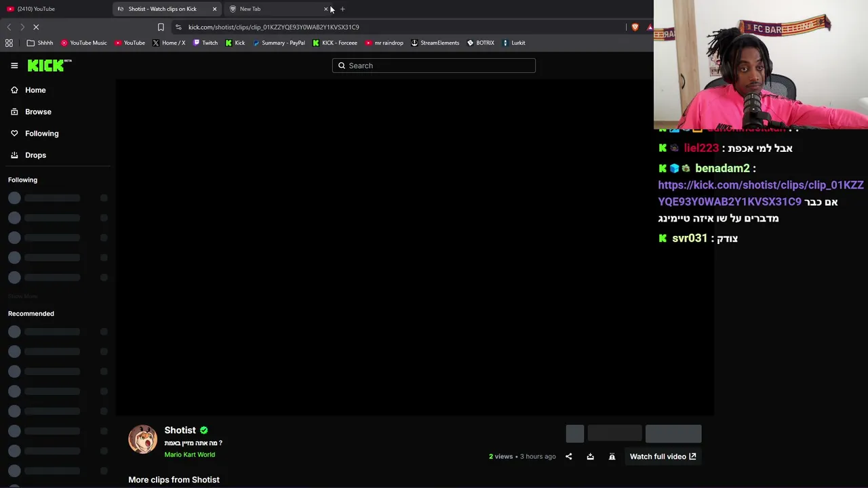This screenshot has width=868, height=488.
Task: Open the Lurkit bookmark
Action: click(x=514, y=43)
